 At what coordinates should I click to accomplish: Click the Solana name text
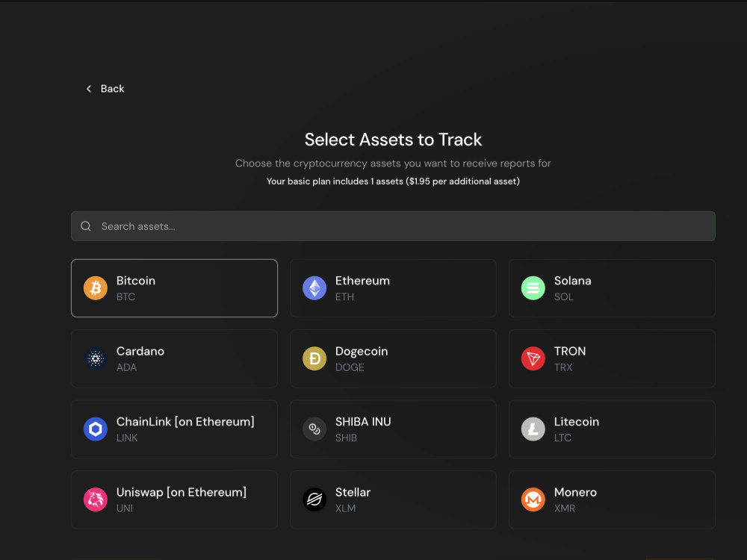pos(573,281)
